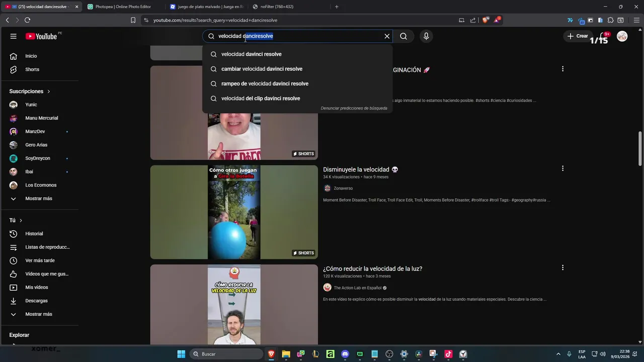This screenshot has height=362, width=644.
Task: Open File Explorer from the taskbar
Action: pyautogui.click(x=286, y=354)
